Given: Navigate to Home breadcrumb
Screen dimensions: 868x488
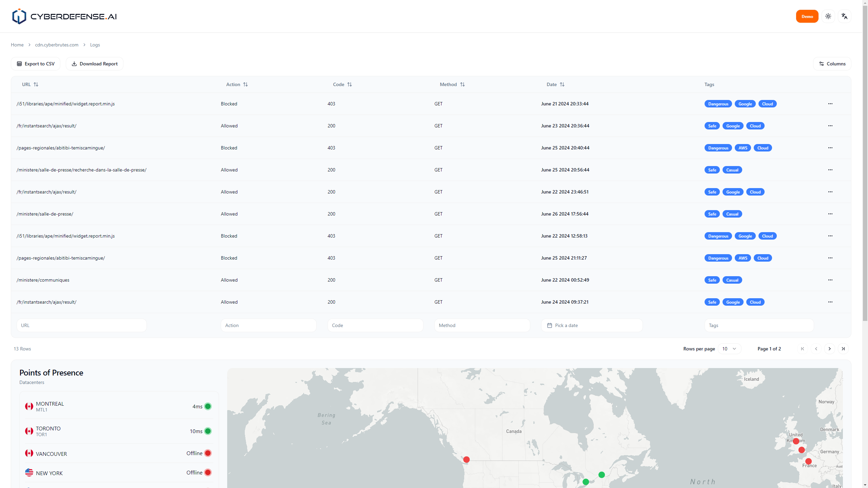Looking at the screenshot, I should 17,45.
